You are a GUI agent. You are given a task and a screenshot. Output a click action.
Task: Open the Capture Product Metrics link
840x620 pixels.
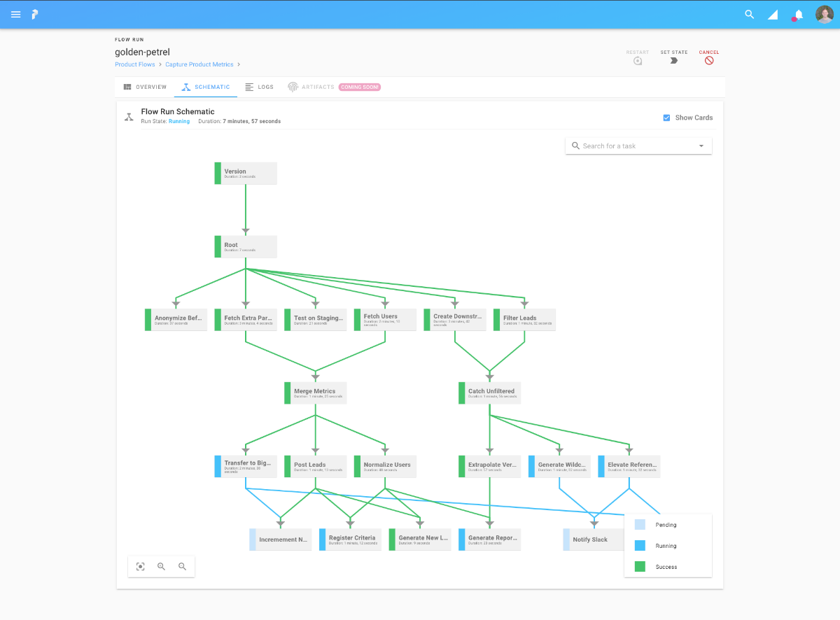[199, 64]
